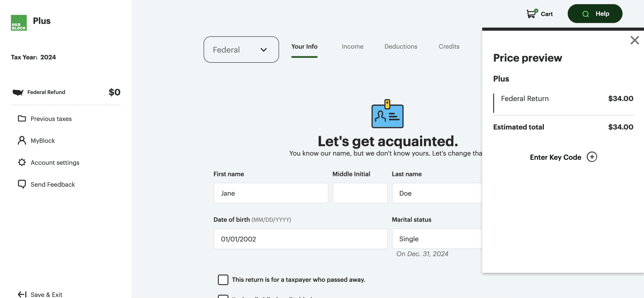Click the Save & Exit arrow icon
This screenshot has width=644, height=298.
click(22, 294)
